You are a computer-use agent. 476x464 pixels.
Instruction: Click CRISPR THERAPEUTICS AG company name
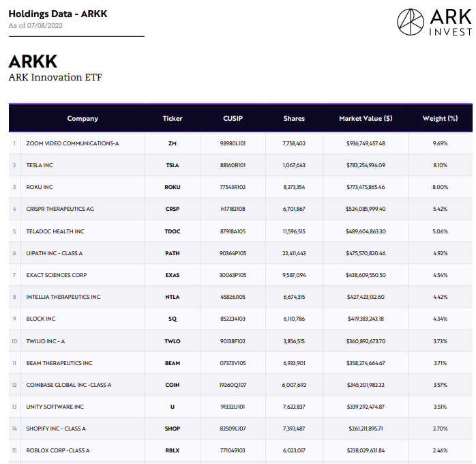pyautogui.click(x=60, y=209)
